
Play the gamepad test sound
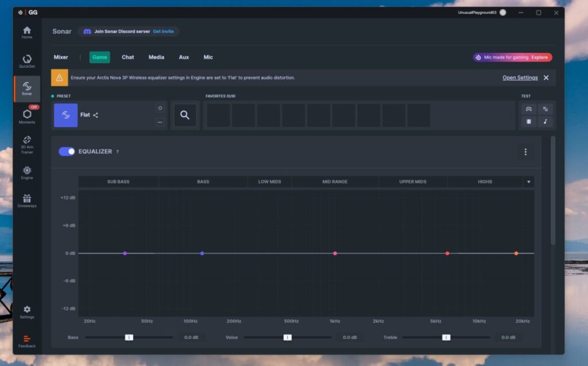pos(528,109)
